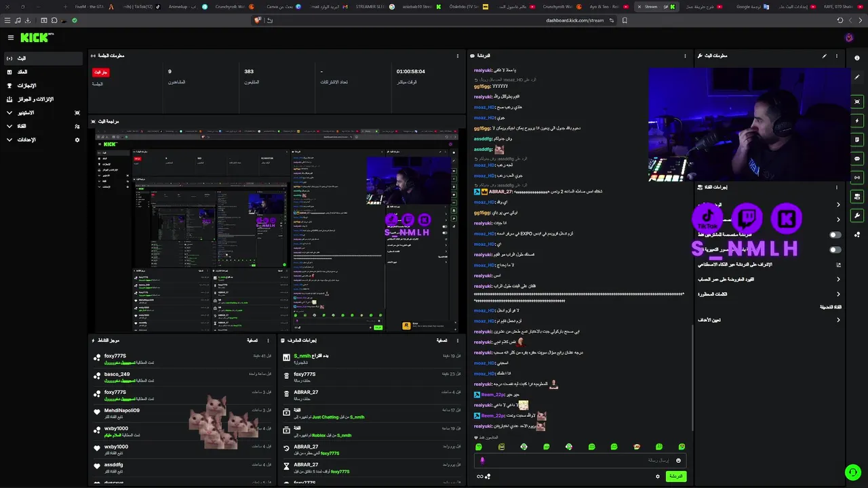Switch to the Canva browser tab
The width and height of the screenshot is (868, 488).
pos(283,6)
